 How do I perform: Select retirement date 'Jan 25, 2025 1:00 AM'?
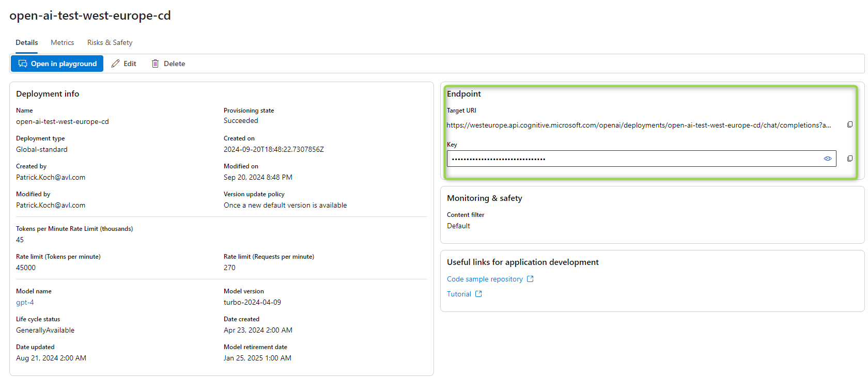click(257, 358)
